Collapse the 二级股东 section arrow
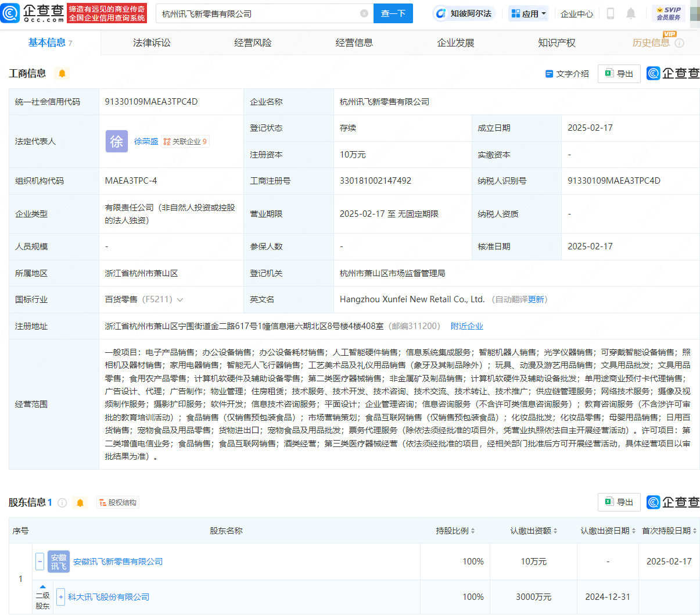This screenshot has width=700, height=615. [42, 587]
